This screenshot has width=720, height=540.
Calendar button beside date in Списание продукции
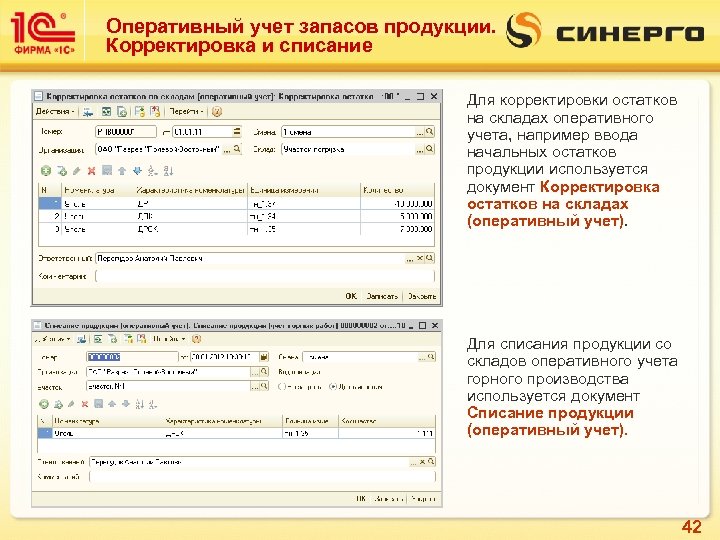click(x=264, y=357)
